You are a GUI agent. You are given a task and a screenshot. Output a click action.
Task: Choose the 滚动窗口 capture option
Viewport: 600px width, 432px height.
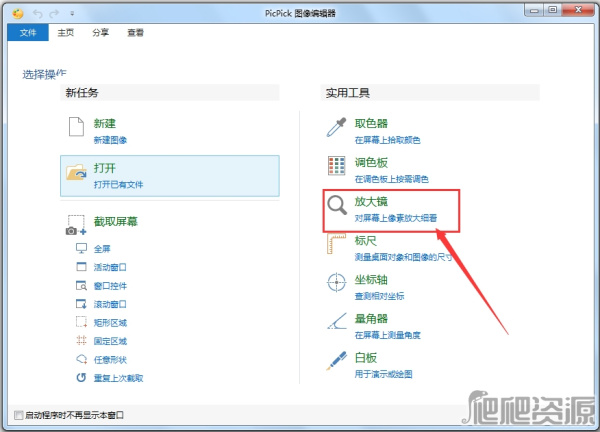[x=110, y=304]
